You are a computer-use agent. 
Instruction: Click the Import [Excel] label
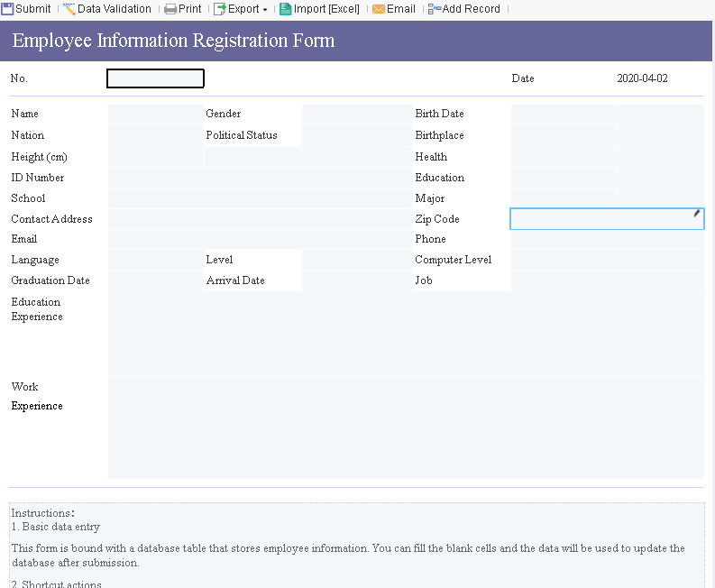[326, 9]
